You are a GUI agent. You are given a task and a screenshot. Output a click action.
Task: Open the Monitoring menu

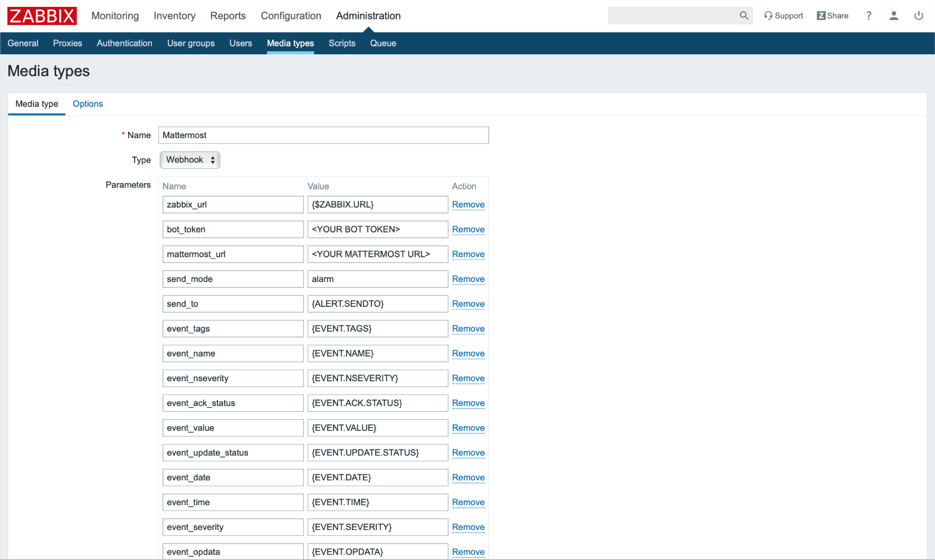(x=115, y=16)
